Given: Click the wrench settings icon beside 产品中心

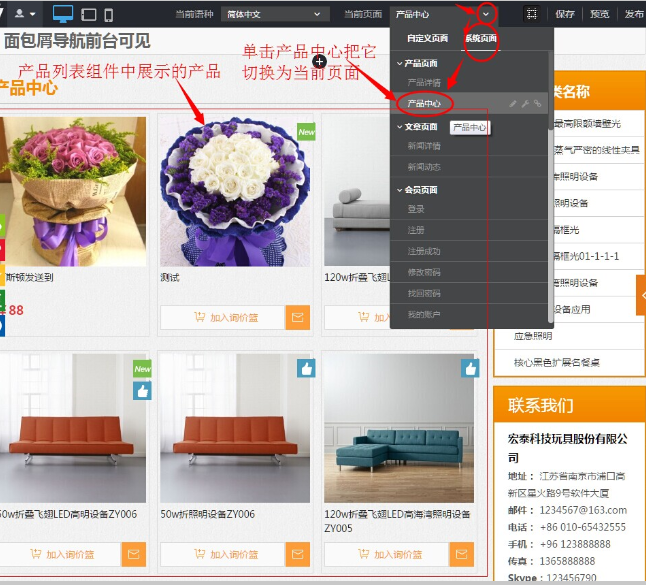Looking at the screenshot, I should pos(525,103).
